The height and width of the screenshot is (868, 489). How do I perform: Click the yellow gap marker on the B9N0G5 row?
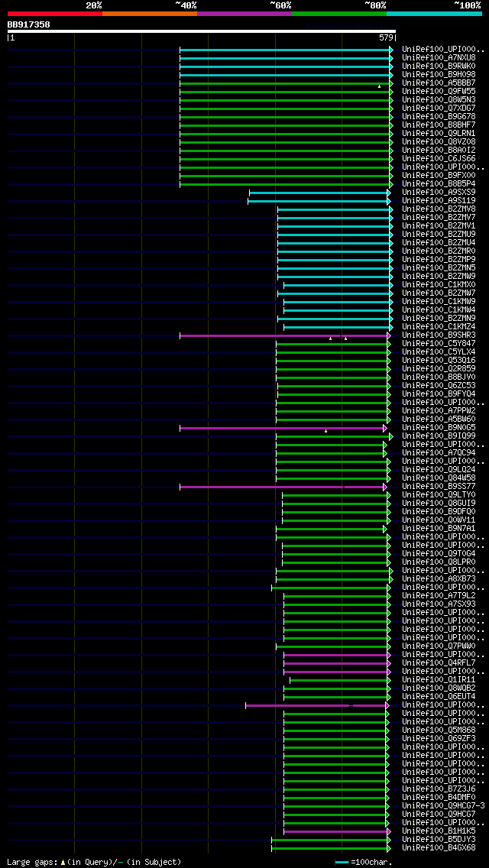[x=325, y=431]
